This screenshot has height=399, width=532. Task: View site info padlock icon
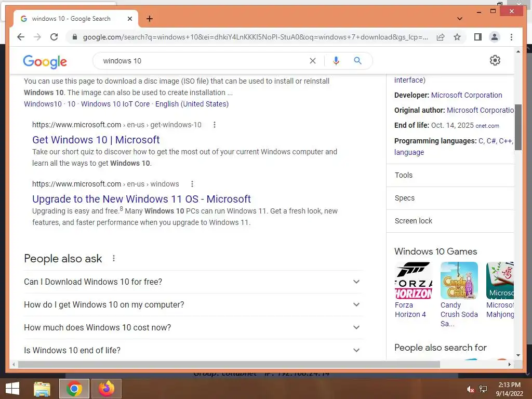(75, 37)
